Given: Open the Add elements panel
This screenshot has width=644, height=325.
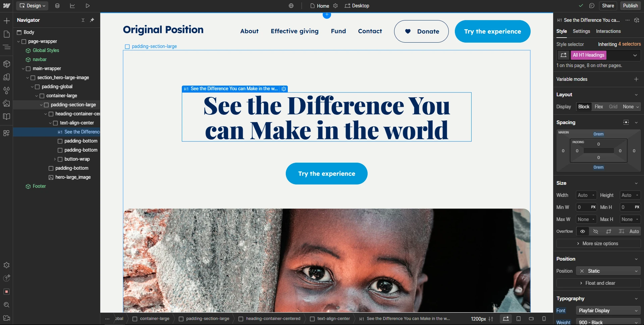Looking at the screenshot, I should pos(6,21).
